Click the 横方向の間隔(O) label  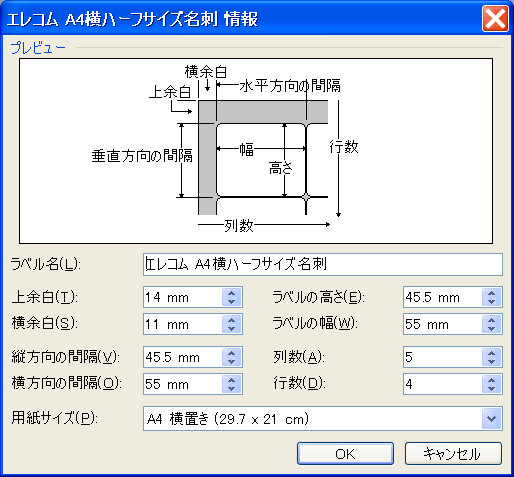click(x=66, y=383)
